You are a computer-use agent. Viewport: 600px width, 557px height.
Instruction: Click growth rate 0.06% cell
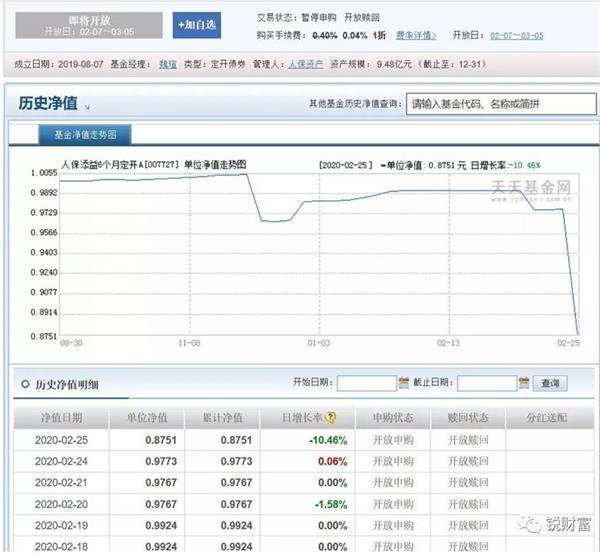pyautogui.click(x=333, y=461)
